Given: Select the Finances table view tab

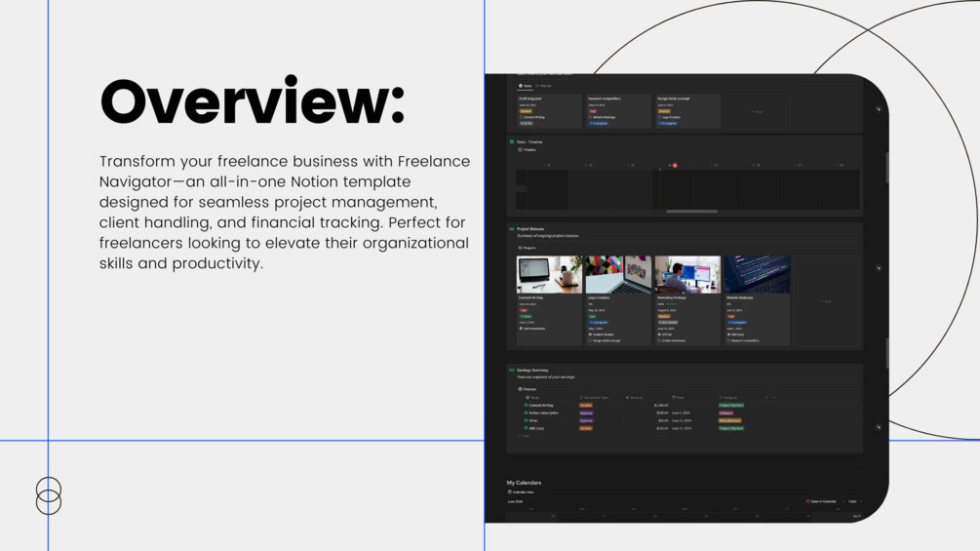Looking at the screenshot, I should click(527, 389).
